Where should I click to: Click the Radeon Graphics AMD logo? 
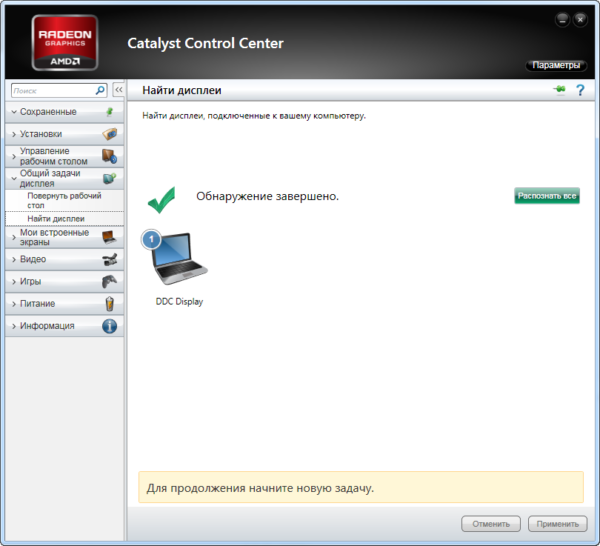click(x=65, y=43)
